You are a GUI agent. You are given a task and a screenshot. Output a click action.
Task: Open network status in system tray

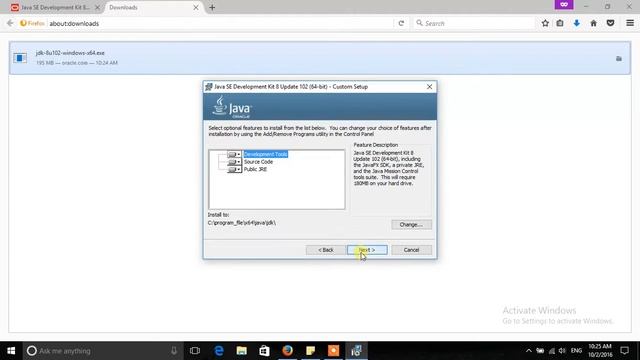[x=552, y=351]
